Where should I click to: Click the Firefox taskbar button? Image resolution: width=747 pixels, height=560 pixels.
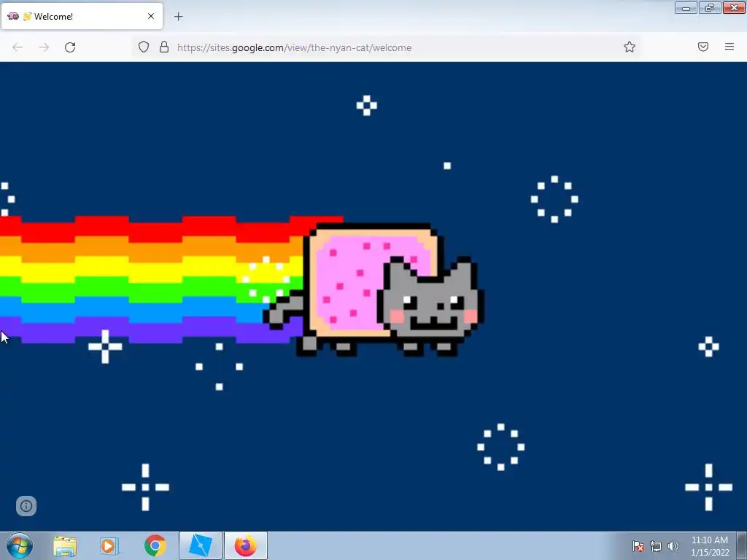pos(245,545)
